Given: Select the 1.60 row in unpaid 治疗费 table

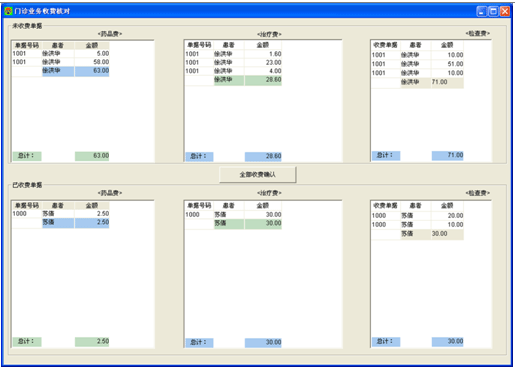Looking at the screenshot, I should click(233, 54).
